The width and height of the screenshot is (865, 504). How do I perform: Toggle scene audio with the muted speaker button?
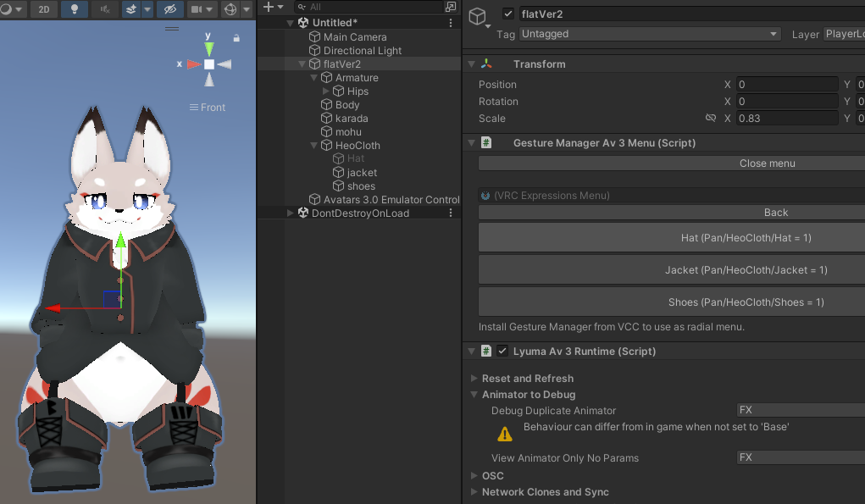(x=105, y=8)
